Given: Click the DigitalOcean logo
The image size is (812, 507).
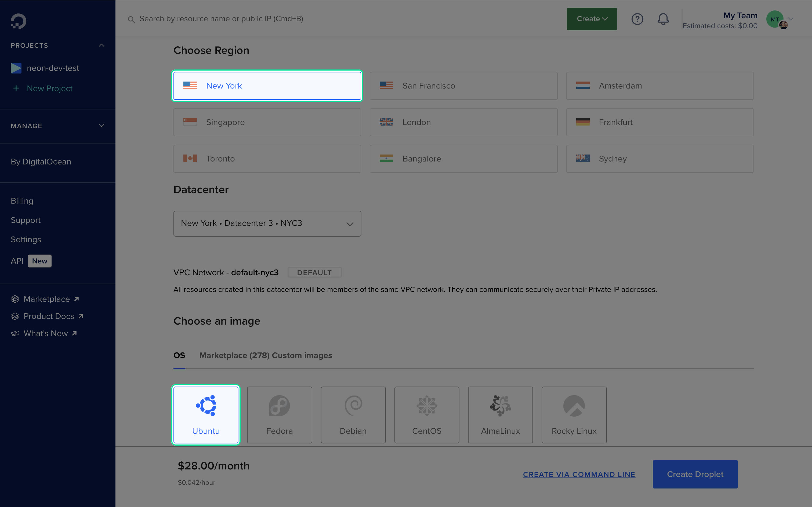Looking at the screenshot, I should [19, 21].
